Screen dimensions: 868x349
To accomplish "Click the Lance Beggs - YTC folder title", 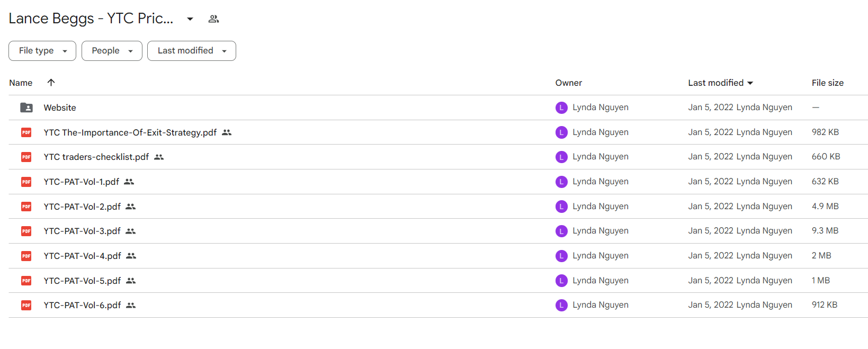I will [x=91, y=19].
